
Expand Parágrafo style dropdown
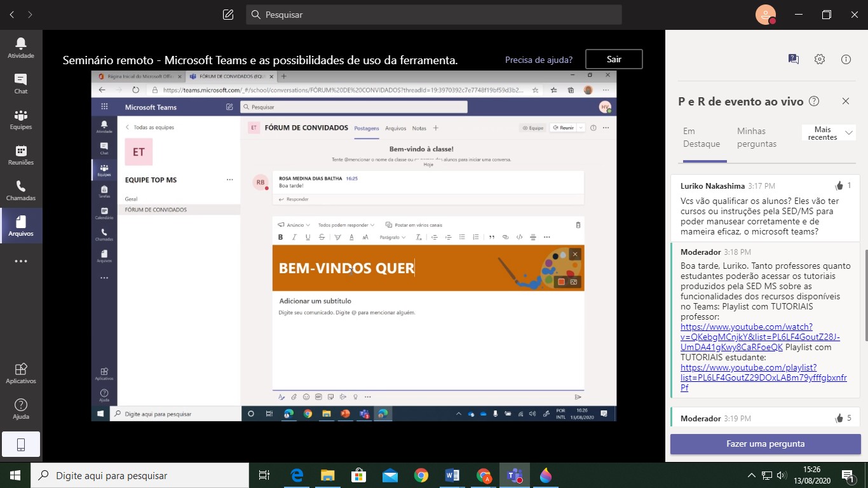click(393, 237)
